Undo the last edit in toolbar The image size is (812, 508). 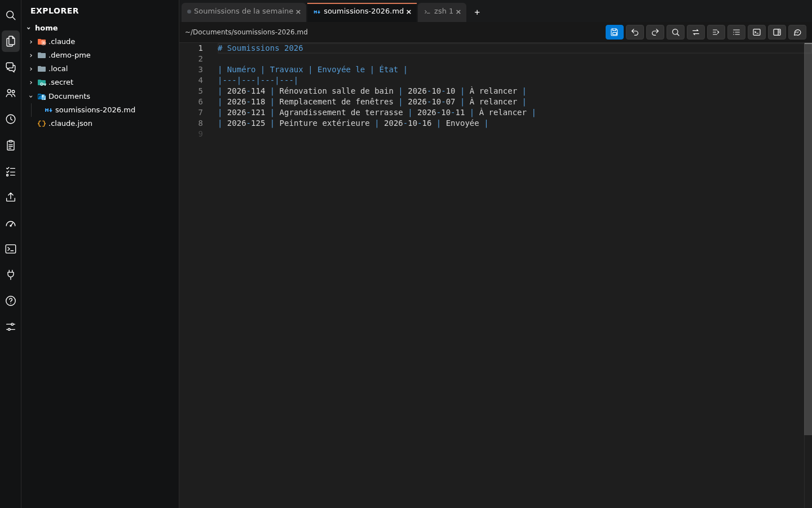(635, 32)
